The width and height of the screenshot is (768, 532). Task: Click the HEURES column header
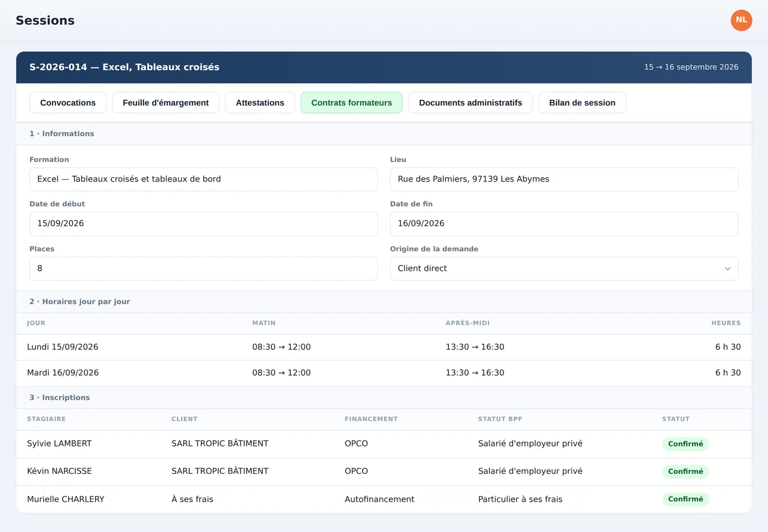point(726,323)
